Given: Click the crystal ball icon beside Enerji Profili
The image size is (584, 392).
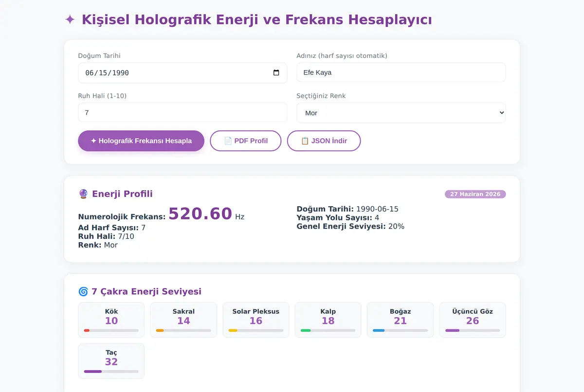Looking at the screenshot, I should (x=83, y=194).
